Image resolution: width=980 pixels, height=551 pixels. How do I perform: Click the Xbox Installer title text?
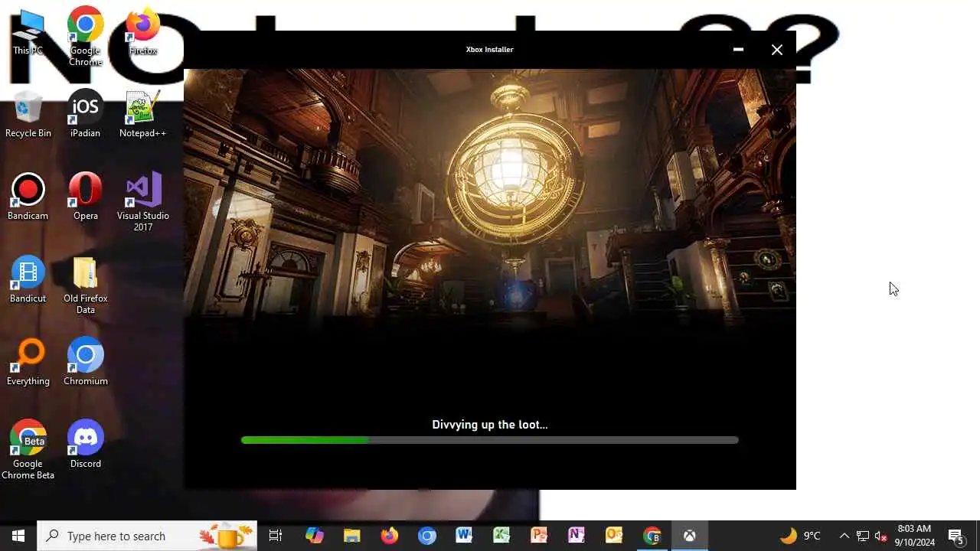(490, 49)
